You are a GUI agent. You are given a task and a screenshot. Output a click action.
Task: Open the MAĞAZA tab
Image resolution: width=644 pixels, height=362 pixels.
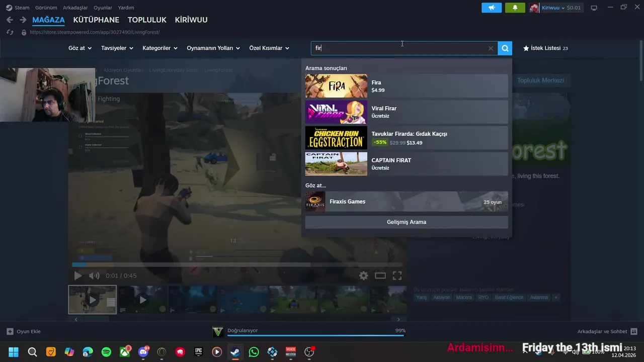pos(48,20)
